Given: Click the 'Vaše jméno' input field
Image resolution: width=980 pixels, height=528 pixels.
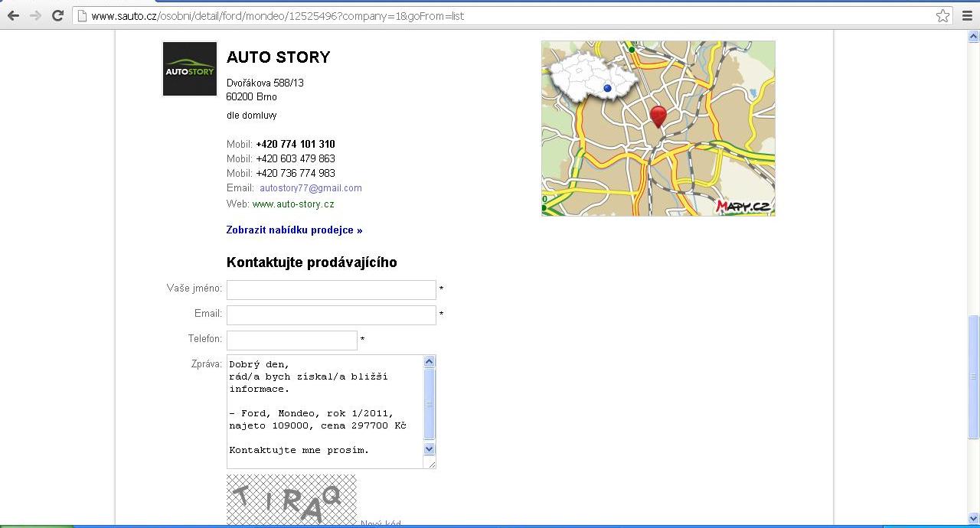Looking at the screenshot, I should click(331, 289).
